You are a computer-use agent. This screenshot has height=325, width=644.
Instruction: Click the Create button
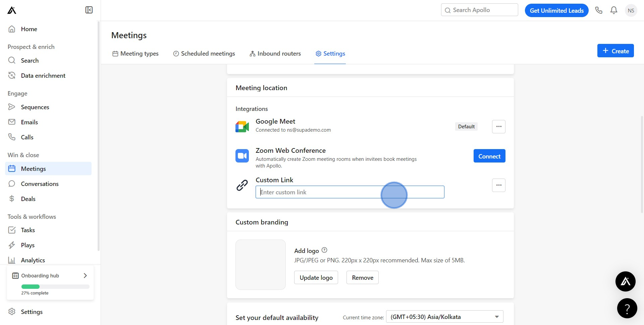coord(615,51)
